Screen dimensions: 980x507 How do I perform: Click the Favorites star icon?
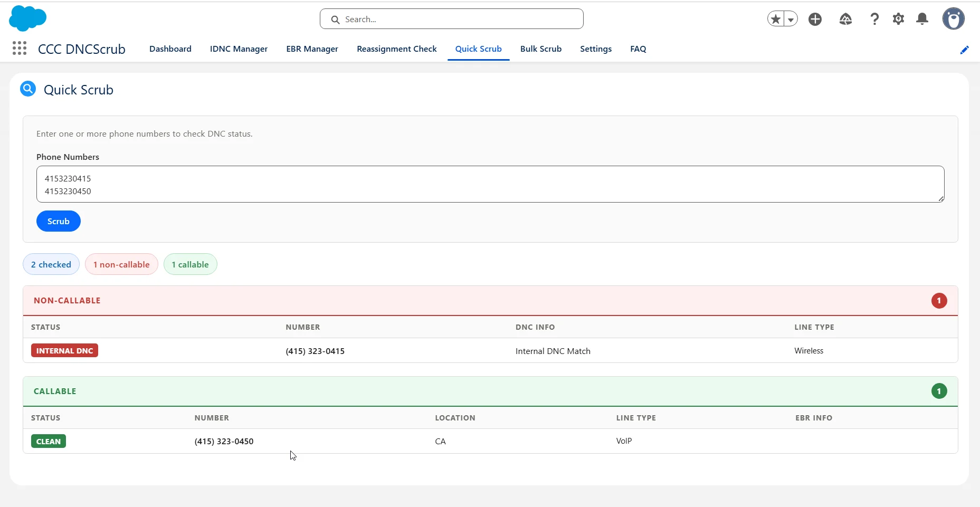[x=776, y=19]
